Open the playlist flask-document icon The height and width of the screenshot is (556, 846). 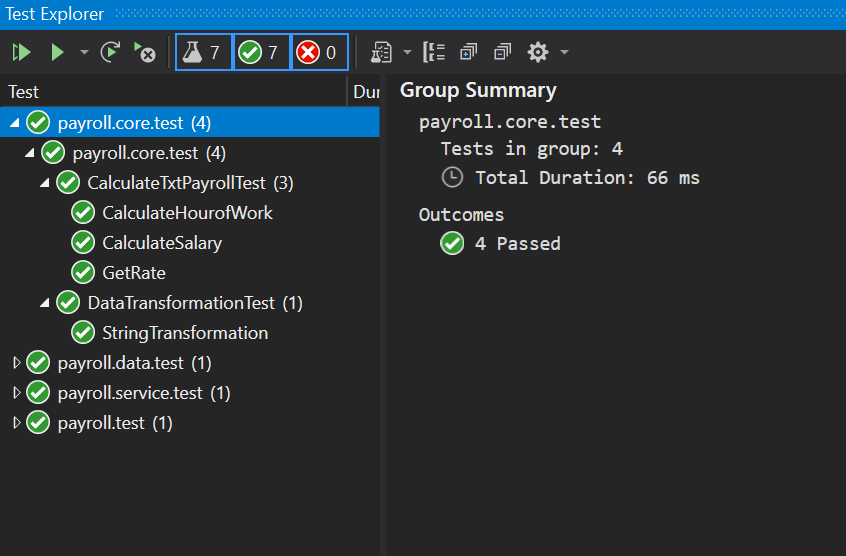(x=381, y=52)
